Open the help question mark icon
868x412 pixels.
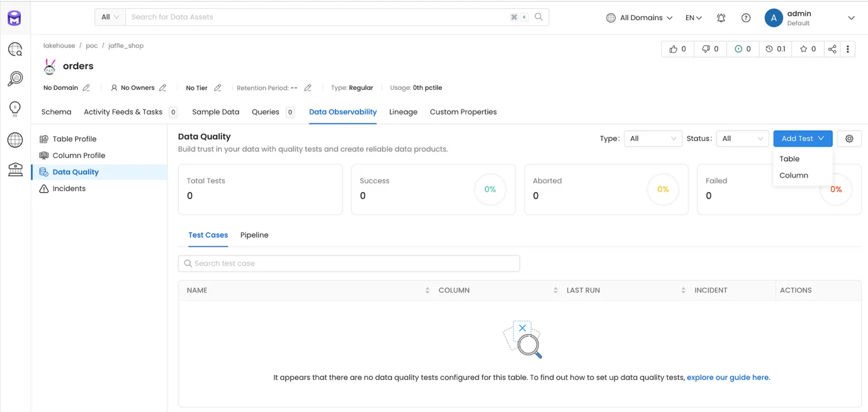[745, 18]
